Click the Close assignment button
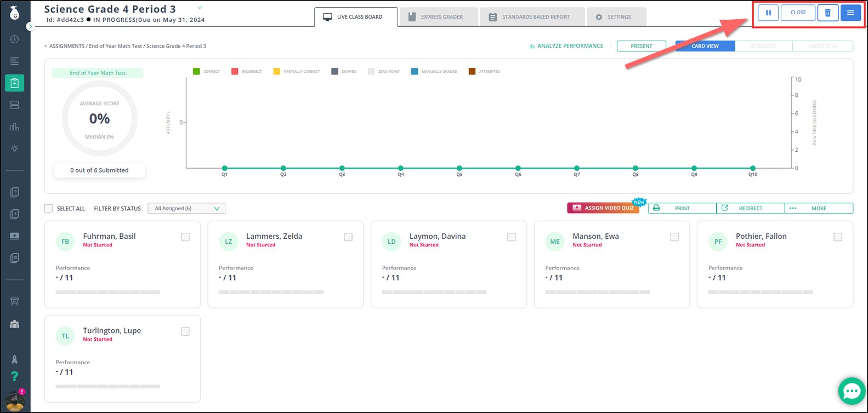This screenshot has width=868, height=413. pyautogui.click(x=798, y=13)
